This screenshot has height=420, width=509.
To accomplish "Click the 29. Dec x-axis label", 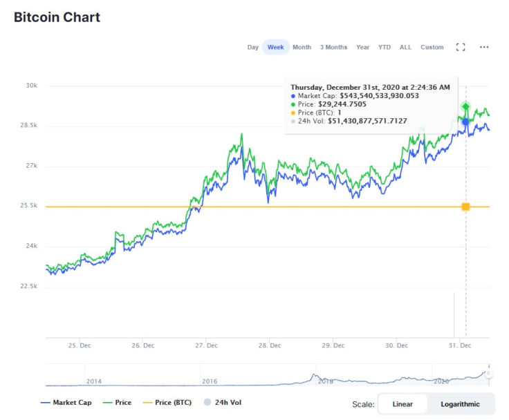I will point(333,345).
